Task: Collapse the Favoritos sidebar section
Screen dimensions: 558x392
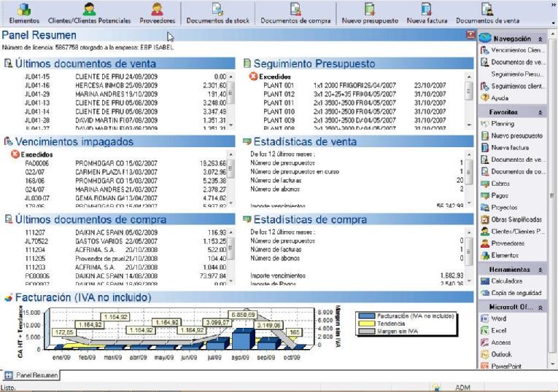Action: coord(540,112)
